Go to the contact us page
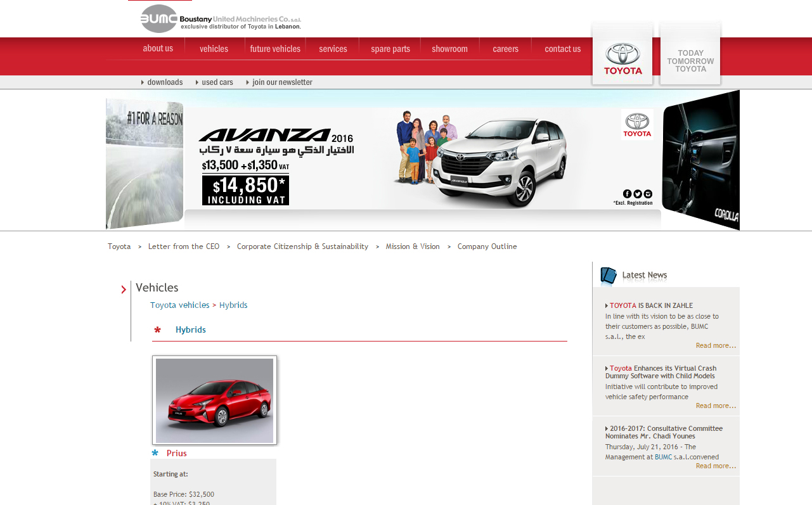The width and height of the screenshot is (812, 505). [562, 49]
